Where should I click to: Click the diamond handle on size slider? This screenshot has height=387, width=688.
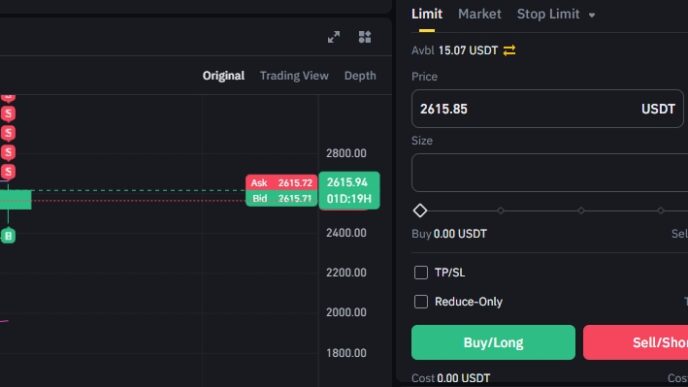click(420, 211)
